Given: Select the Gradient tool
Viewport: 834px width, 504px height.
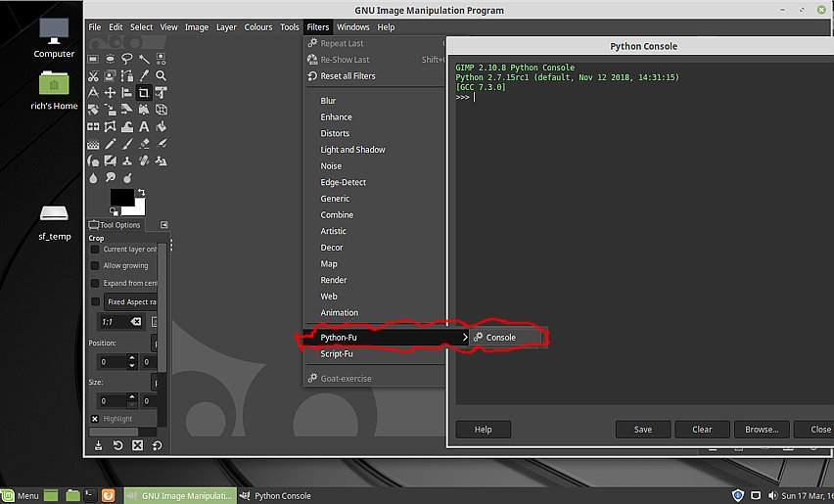Looking at the screenshot, I should (x=93, y=144).
